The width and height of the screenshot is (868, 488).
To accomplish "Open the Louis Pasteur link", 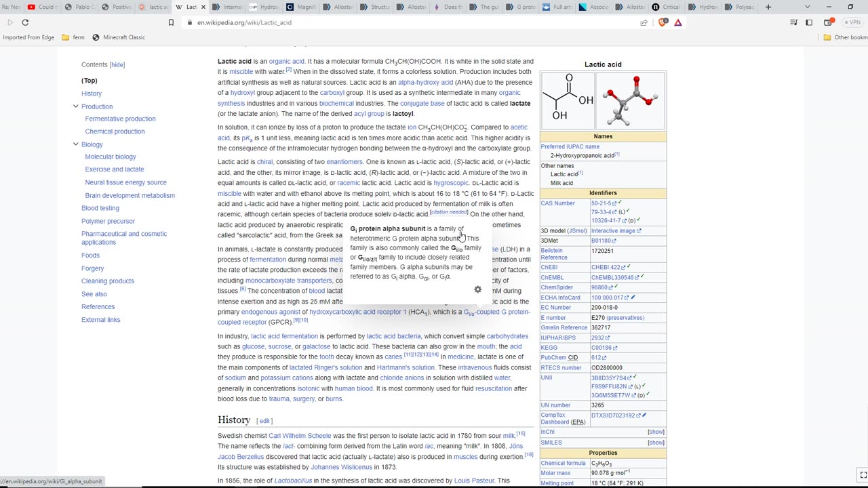I will [474, 481].
